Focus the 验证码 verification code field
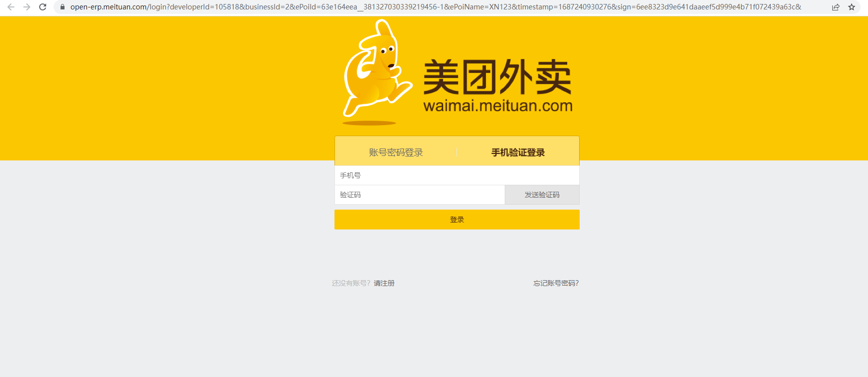Screen dimensions: 868x377 click(420, 195)
